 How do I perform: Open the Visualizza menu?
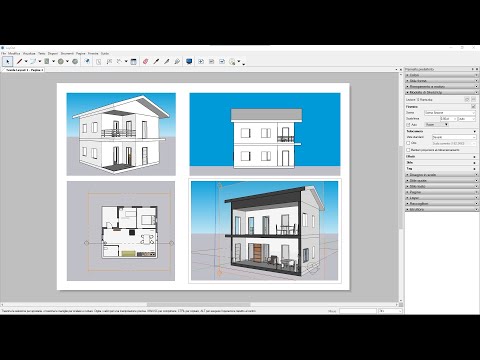29,53
